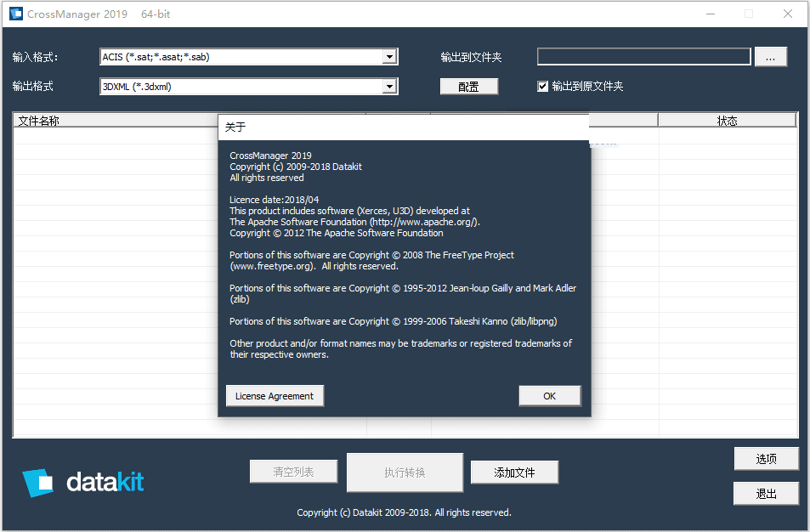This screenshot has width=810, height=532.
Task: Click the disabled maximize window button
Action: (749, 14)
